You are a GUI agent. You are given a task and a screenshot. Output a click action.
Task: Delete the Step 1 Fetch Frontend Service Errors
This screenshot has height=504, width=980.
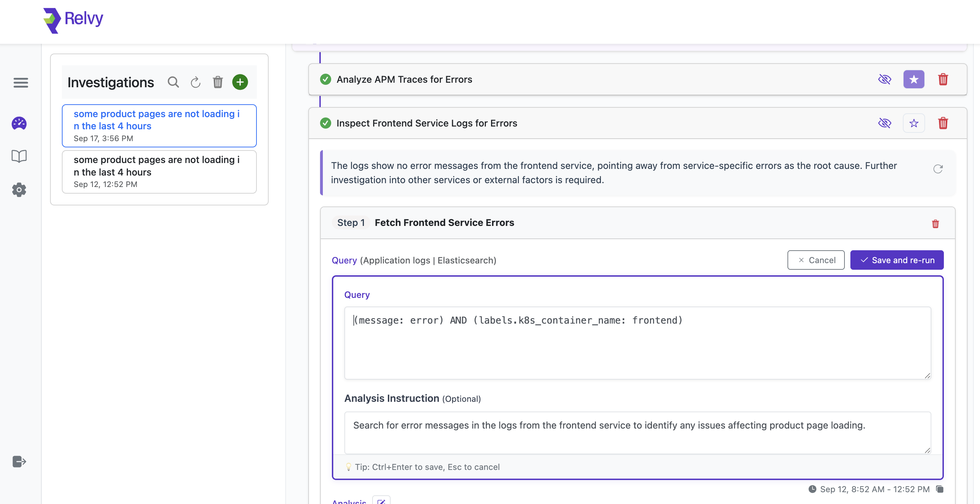tap(935, 223)
